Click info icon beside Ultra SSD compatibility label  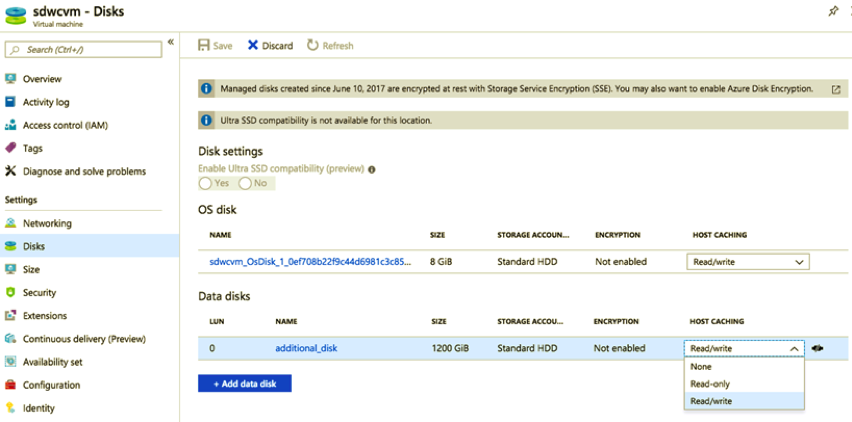click(x=372, y=169)
